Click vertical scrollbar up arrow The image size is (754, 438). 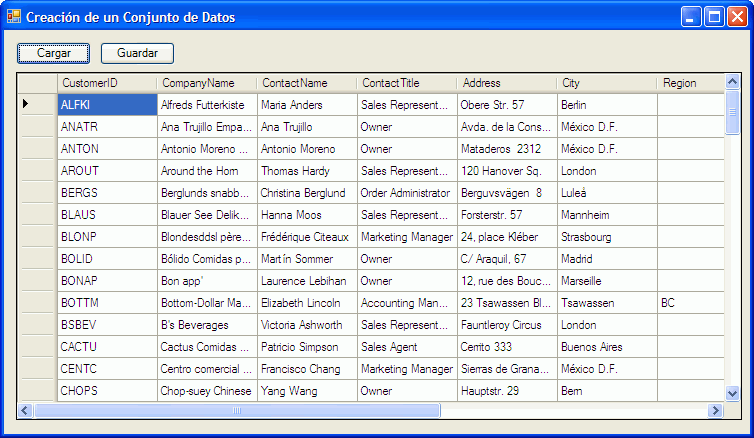click(732, 82)
